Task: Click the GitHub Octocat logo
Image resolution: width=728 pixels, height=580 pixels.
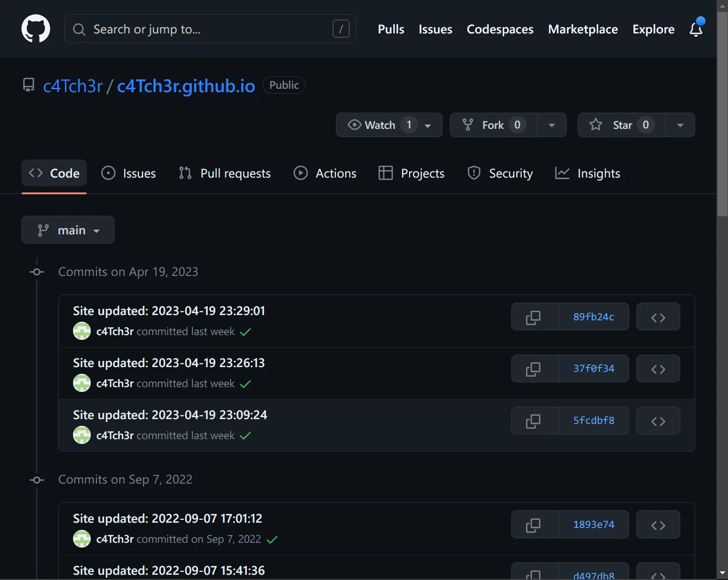Action: coord(36,29)
